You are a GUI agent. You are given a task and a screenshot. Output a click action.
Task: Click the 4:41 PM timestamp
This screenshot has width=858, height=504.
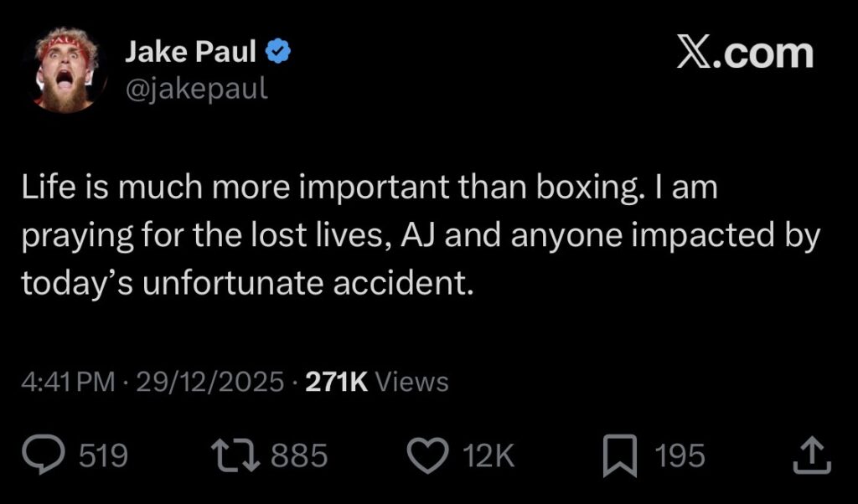pos(68,383)
